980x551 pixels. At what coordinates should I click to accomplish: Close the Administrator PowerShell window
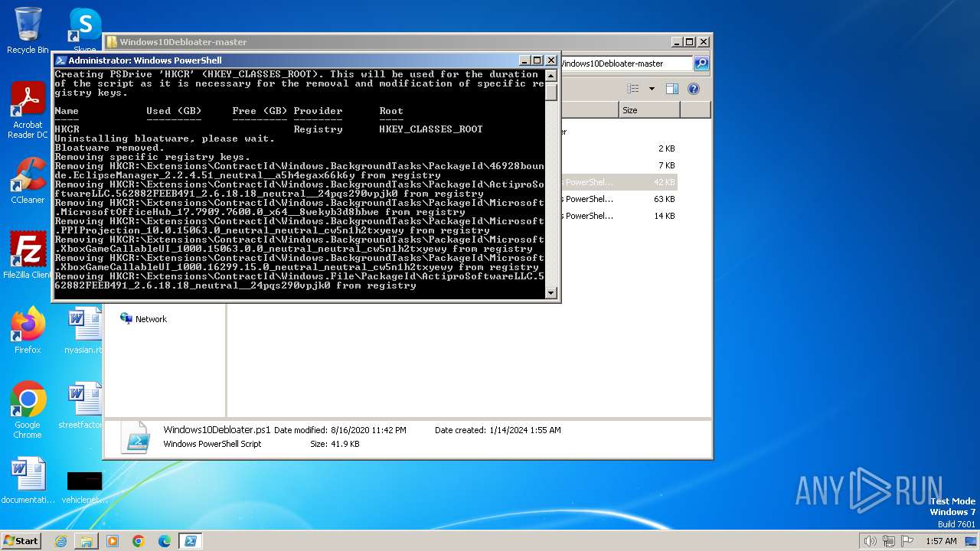pos(550,60)
